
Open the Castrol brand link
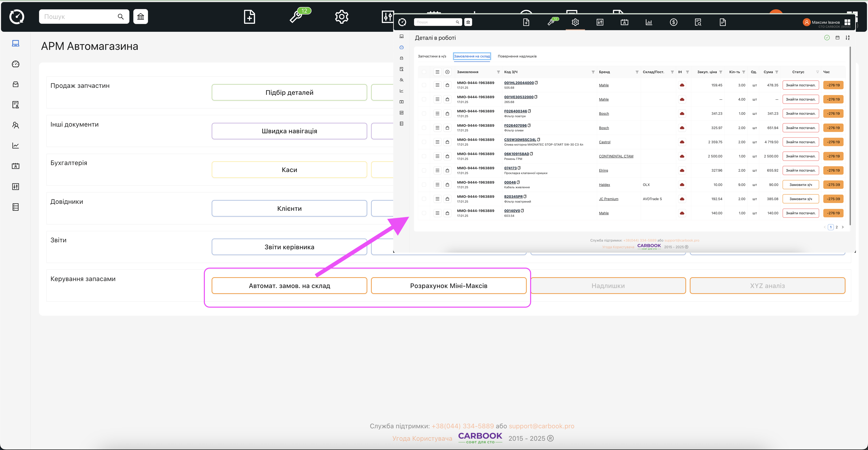tap(605, 142)
